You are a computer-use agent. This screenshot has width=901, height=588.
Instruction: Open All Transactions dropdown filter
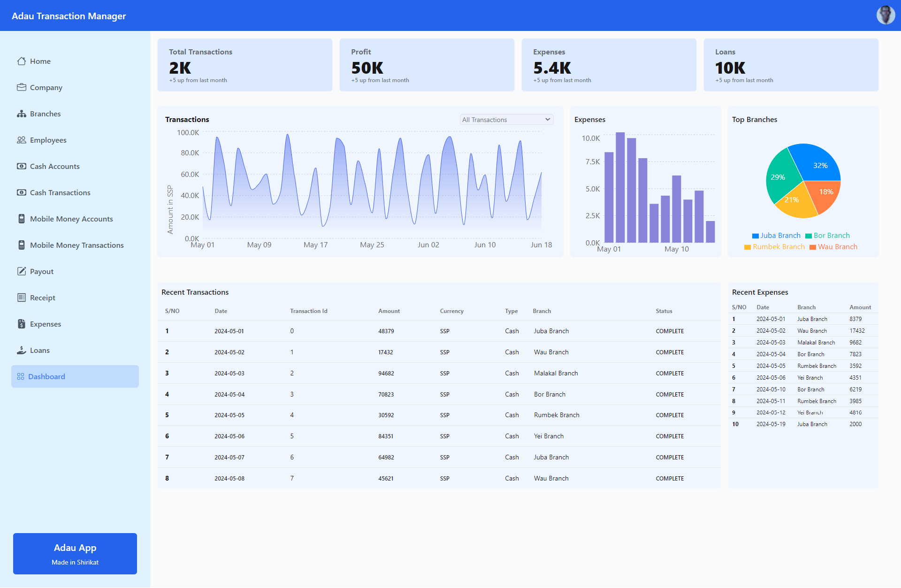504,120
